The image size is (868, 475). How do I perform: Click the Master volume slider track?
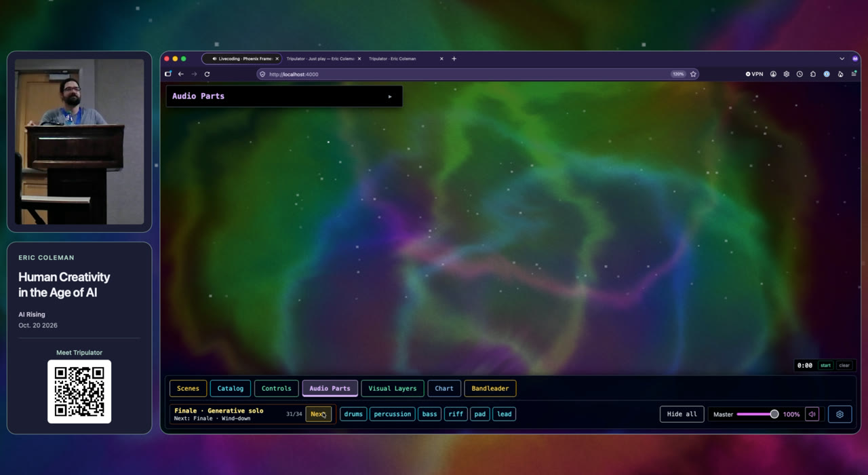[756, 414]
